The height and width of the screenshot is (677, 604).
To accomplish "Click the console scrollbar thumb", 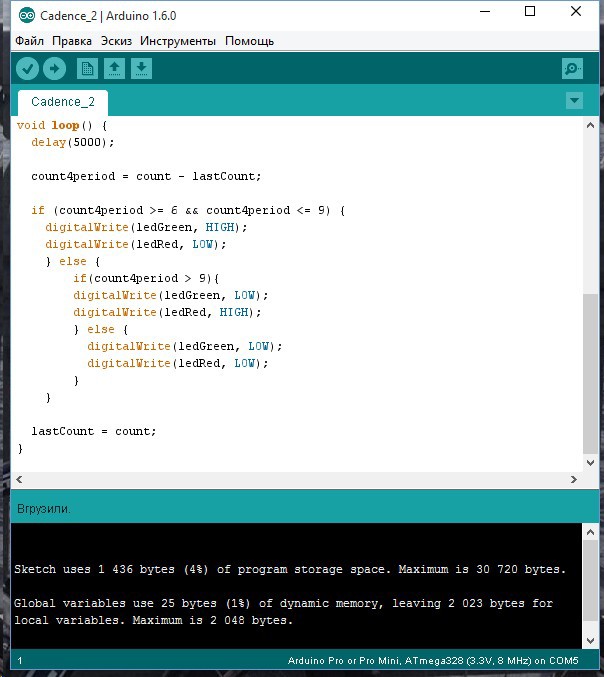I will (x=590, y=581).
